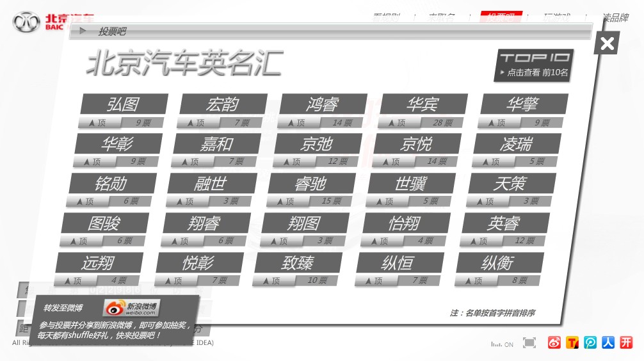Vote up 翔睿 with its 顶 button
Image resolution: width=644 pixels, height=361 pixels.
pos(182,241)
